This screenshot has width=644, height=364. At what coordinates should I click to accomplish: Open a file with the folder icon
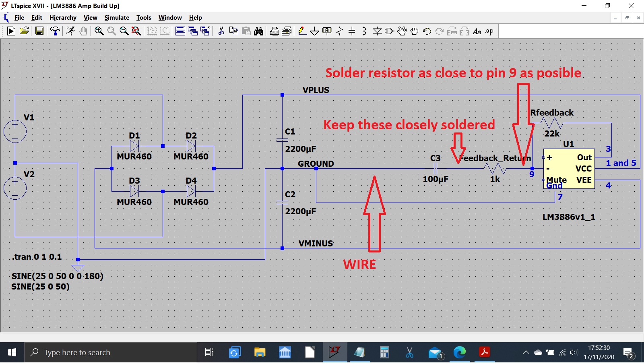pos(24,31)
